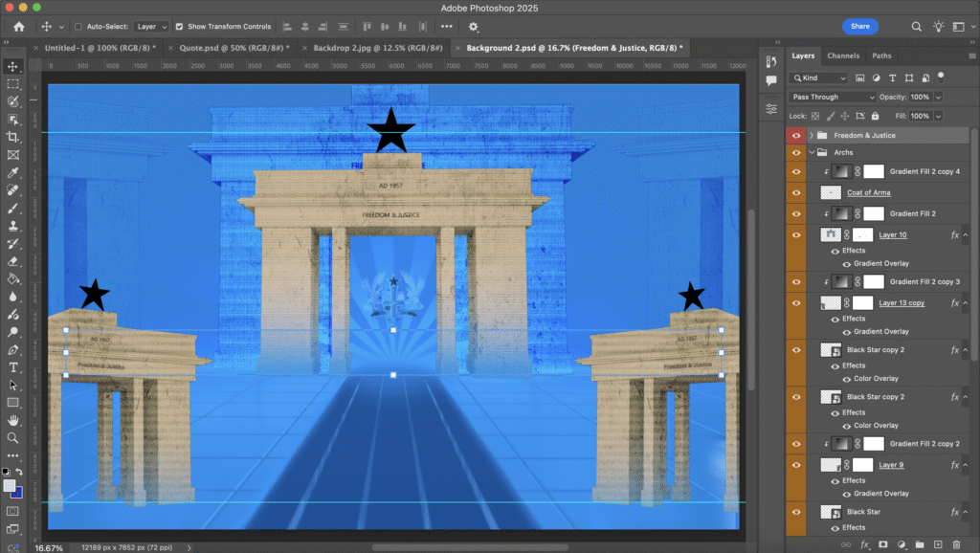Filter layers by type (T) icon
Screen dimensions: 980x553
click(x=893, y=78)
